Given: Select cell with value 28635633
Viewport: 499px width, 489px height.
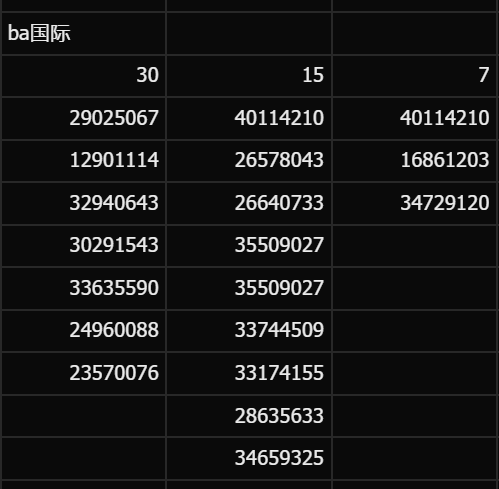Looking at the screenshot, I should (249, 415).
